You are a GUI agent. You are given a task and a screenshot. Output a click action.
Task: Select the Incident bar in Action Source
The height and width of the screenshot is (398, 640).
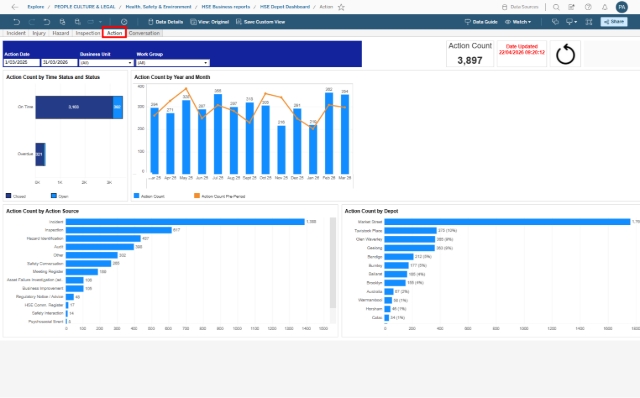coord(185,222)
